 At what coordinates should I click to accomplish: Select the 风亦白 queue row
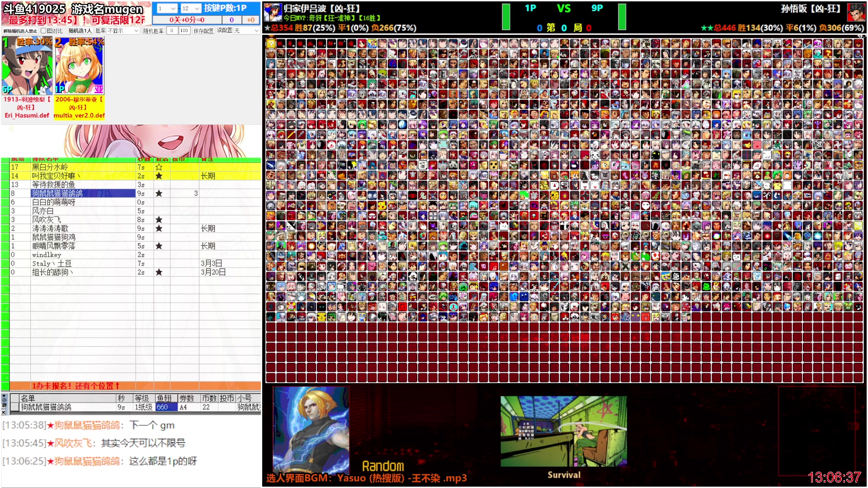click(x=135, y=211)
